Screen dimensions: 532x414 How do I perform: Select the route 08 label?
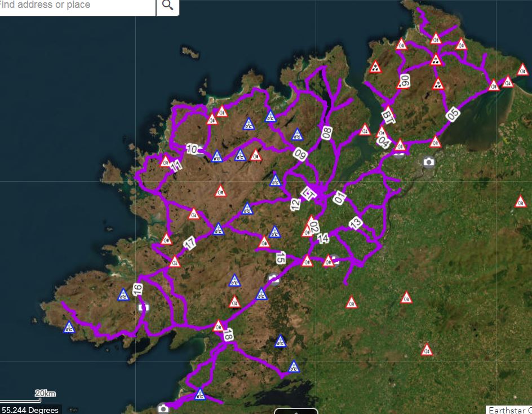[326, 133]
